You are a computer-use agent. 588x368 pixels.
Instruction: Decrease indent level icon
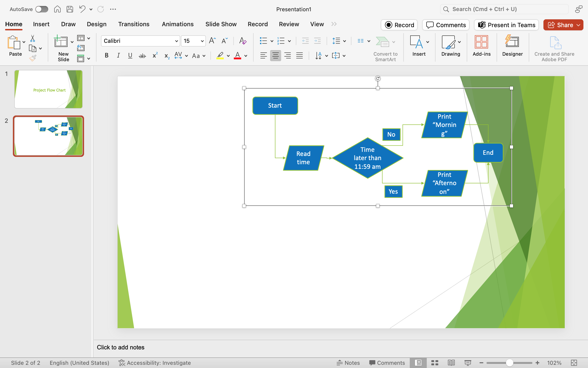[305, 41]
